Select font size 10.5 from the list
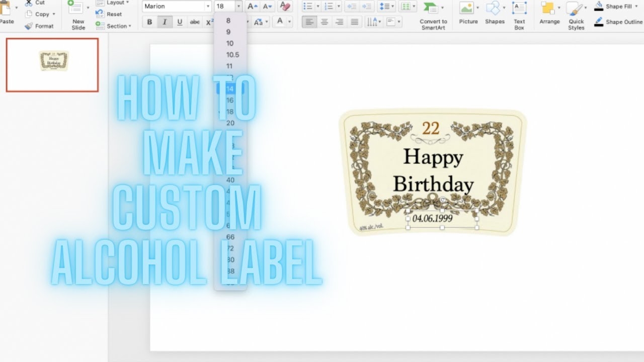The width and height of the screenshot is (644, 362). click(x=232, y=55)
